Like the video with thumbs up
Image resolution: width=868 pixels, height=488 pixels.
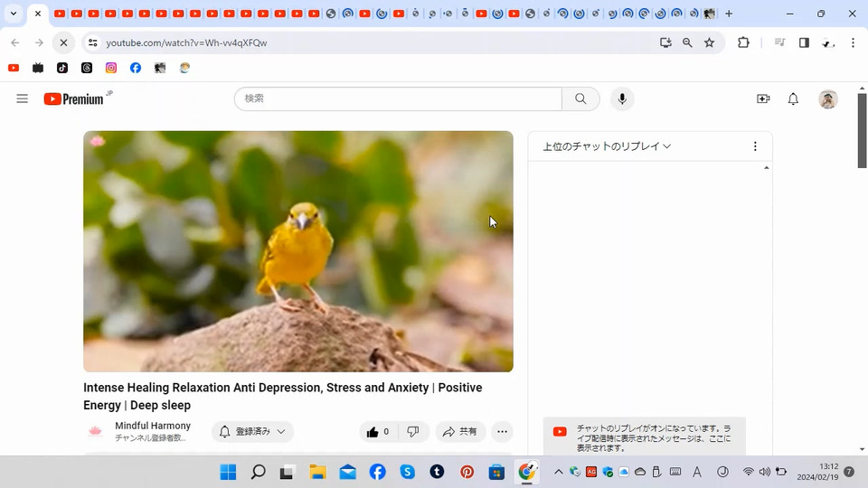(x=378, y=432)
